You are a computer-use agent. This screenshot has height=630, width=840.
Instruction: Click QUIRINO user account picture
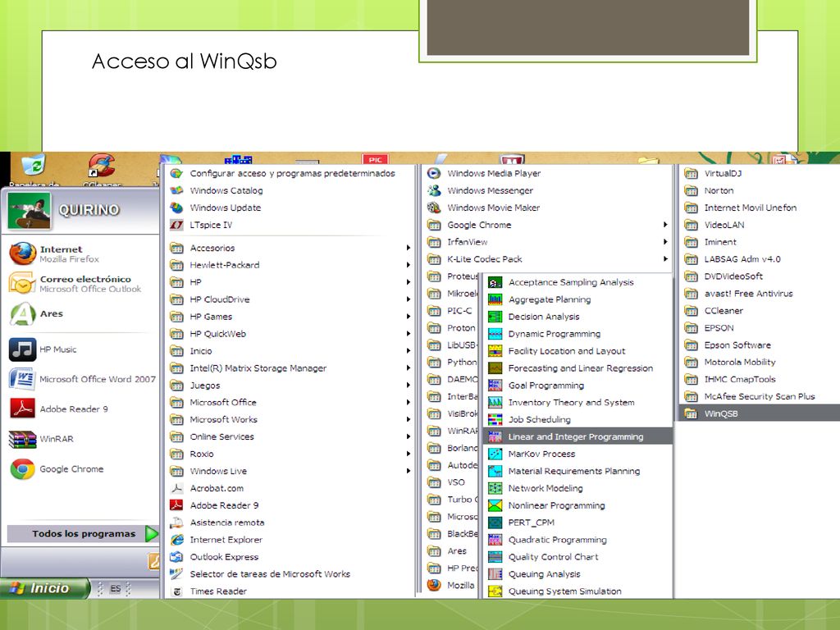coord(30,211)
